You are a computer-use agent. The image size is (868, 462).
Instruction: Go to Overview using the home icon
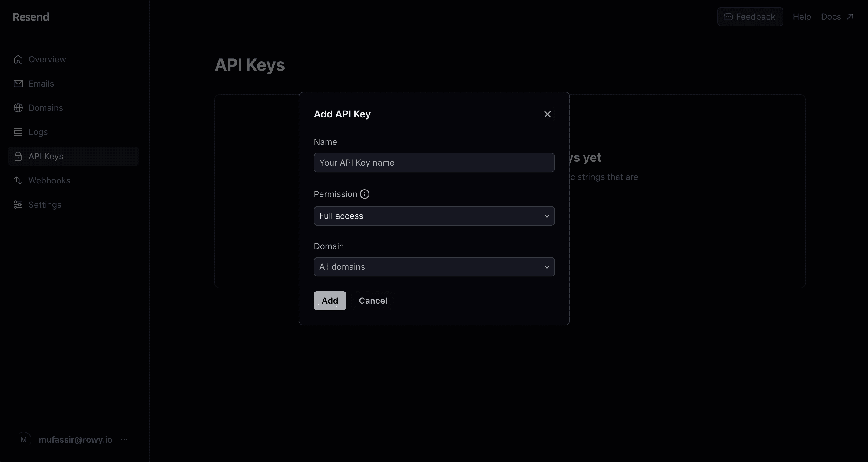pyautogui.click(x=18, y=59)
